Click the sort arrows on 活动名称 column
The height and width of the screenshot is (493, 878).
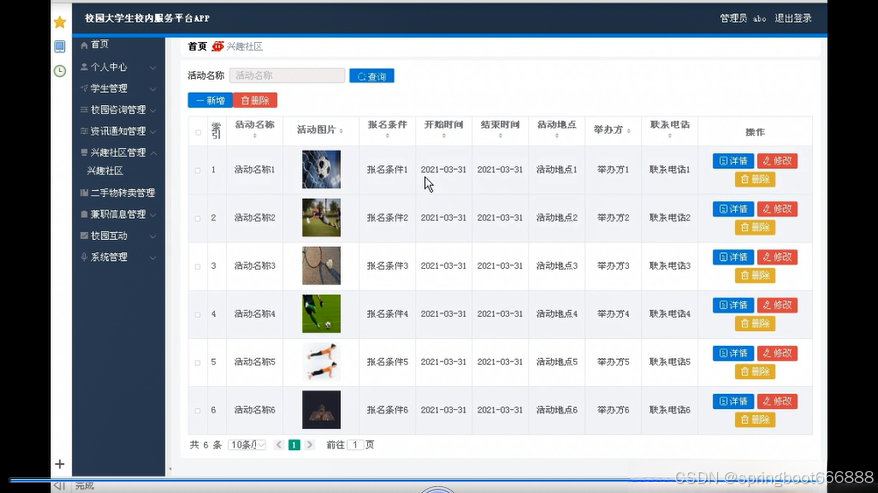click(x=255, y=136)
